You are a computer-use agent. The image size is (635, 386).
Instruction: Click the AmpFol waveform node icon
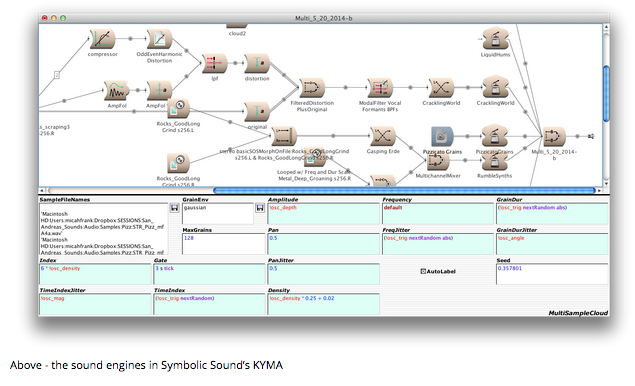pyautogui.click(x=117, y=90)
